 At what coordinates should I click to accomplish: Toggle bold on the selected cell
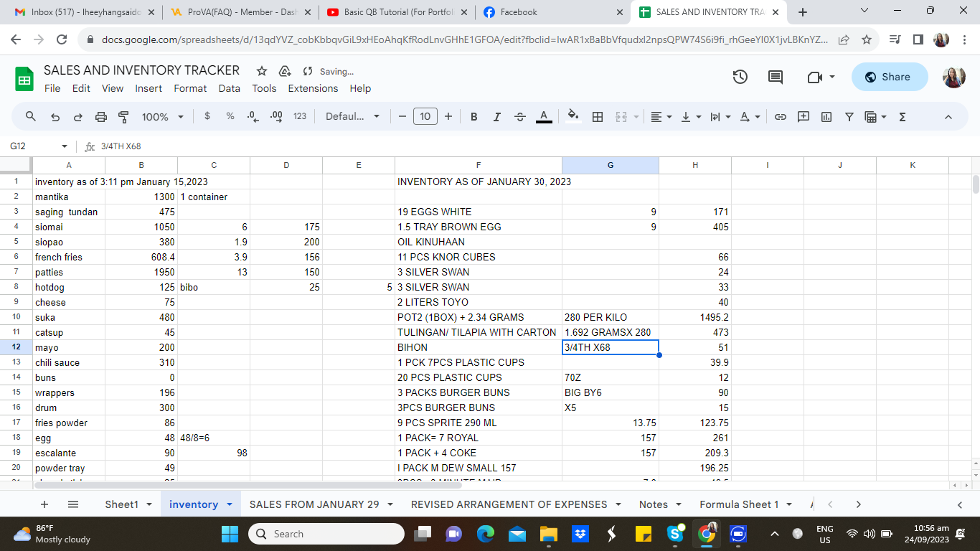click(x=474, y=117)
